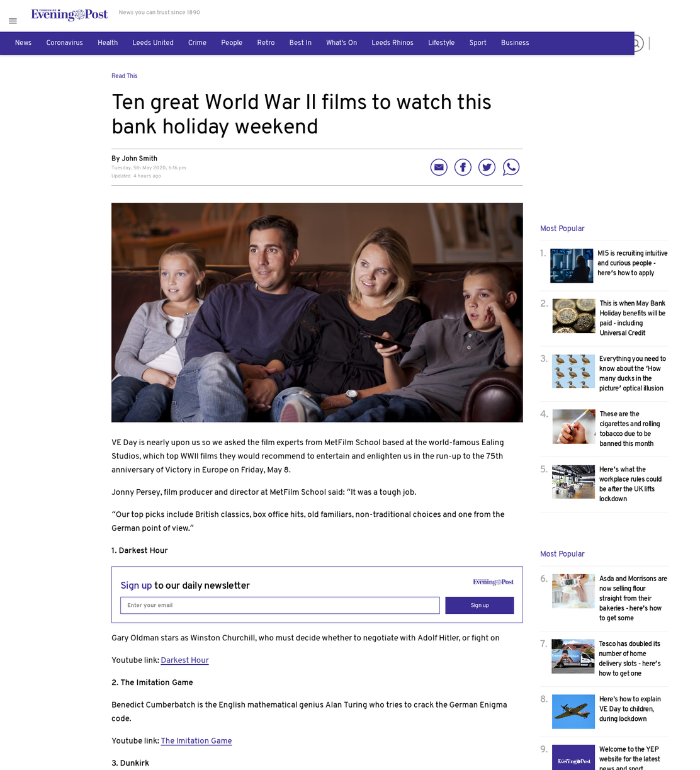
Task: Click the Spitfire plane thumbnail
Action: pos(573,711)
